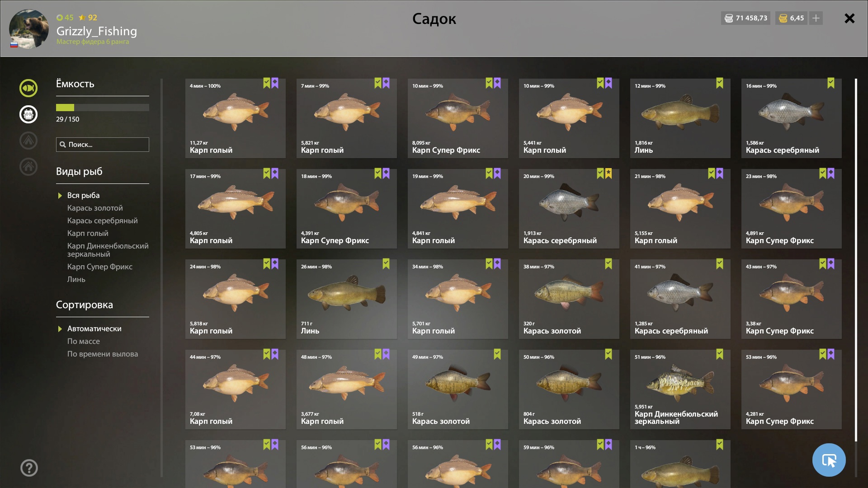Click the Поиск search field

point(103,145)
